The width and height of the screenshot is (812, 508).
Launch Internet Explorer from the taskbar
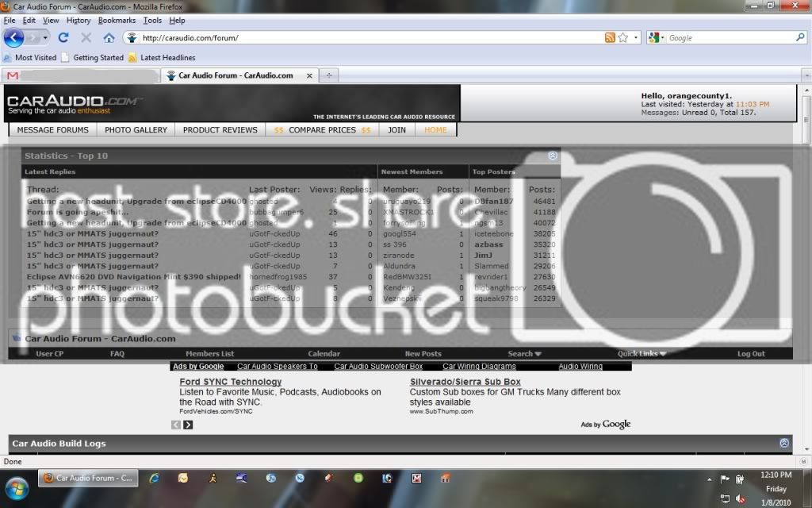click(155, 478)
